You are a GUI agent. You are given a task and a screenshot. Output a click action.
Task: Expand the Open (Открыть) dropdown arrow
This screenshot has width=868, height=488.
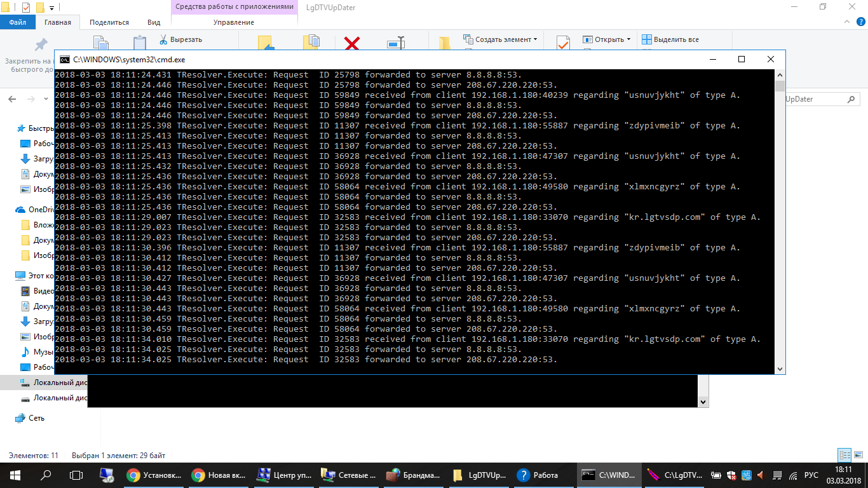point(628,39)
